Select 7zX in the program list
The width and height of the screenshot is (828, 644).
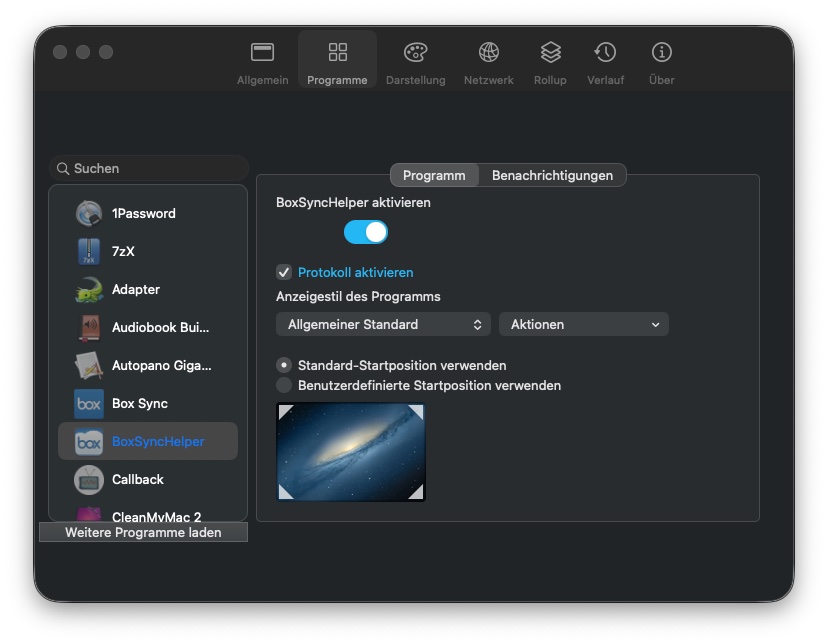(148, 251)
